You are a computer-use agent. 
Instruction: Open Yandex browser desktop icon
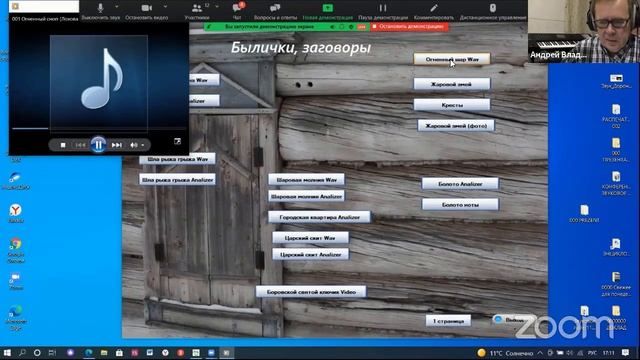point(16,213)
